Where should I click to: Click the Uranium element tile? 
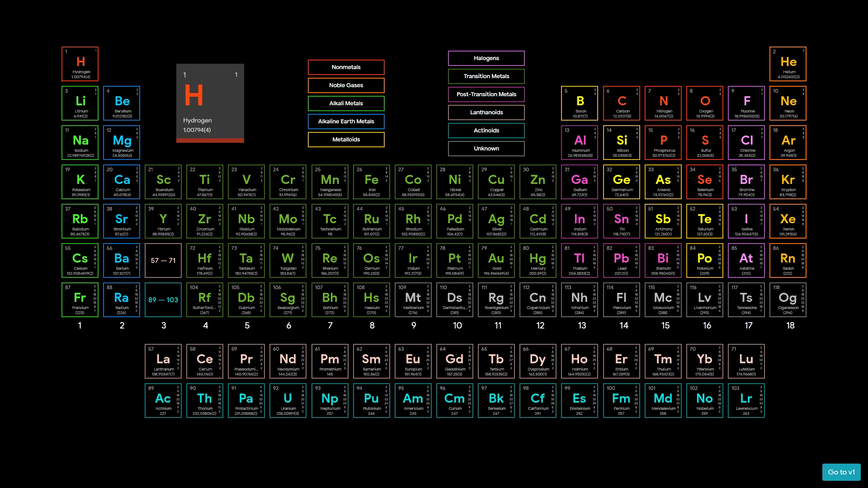(288, 400)
